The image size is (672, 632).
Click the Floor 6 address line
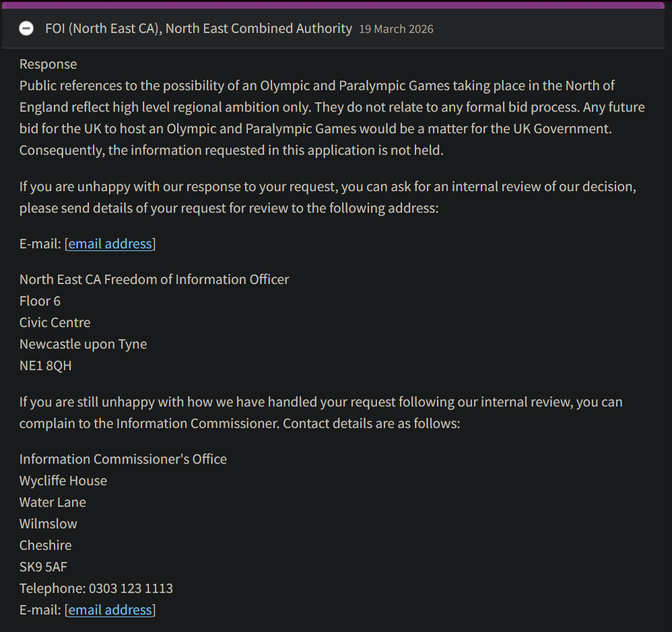40,301
